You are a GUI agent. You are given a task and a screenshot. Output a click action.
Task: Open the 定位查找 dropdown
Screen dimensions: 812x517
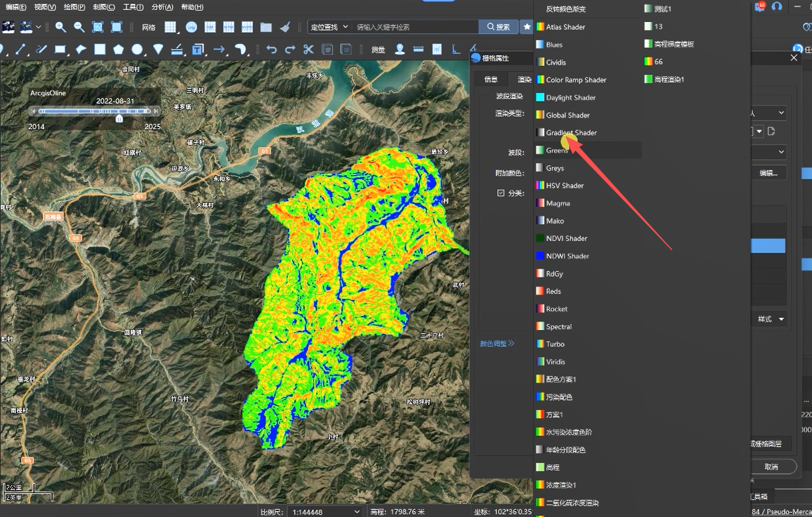(328, 27)
